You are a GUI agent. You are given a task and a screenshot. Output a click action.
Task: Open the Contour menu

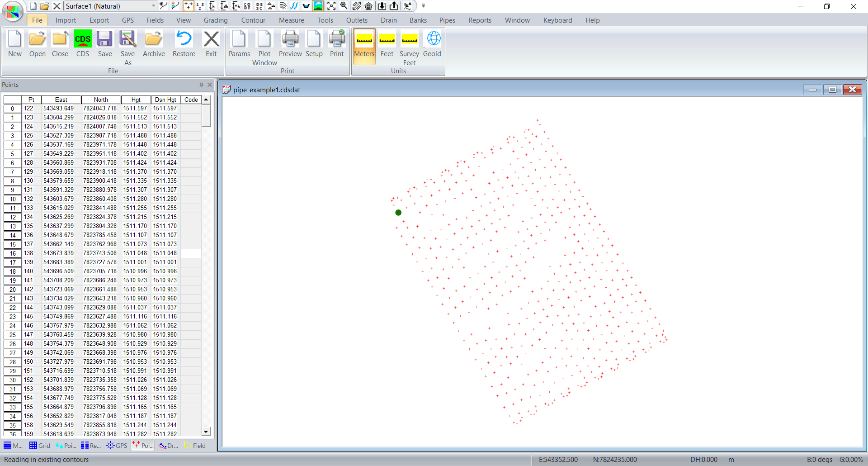253,20
